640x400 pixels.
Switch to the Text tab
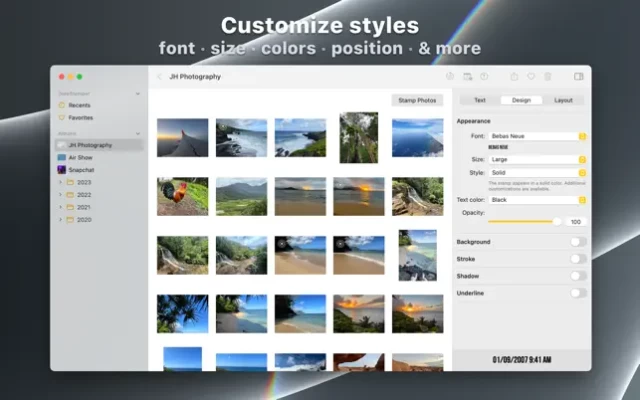[x=480, y=100]
